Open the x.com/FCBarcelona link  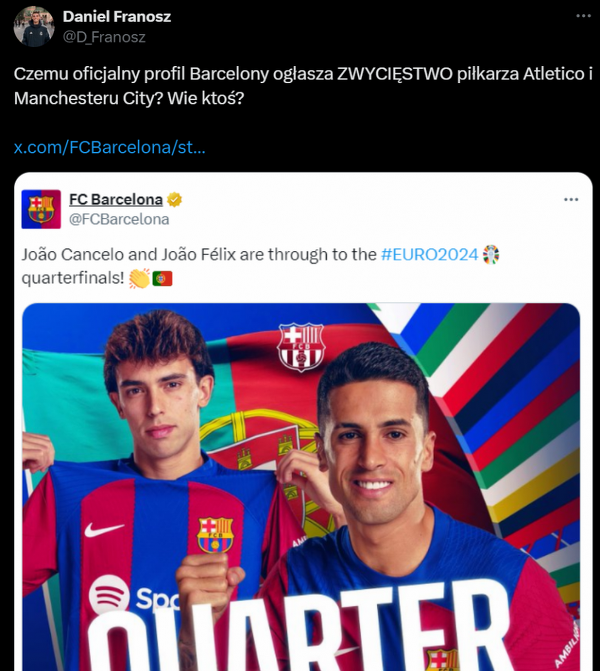pyautogui.click(x=109, y=148)
